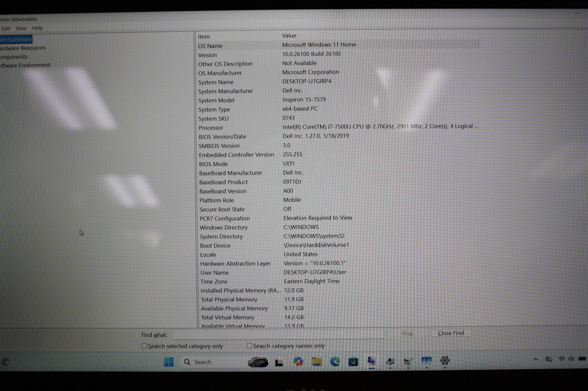
Task: Click the Find button
Action: [x=407, y=333]
